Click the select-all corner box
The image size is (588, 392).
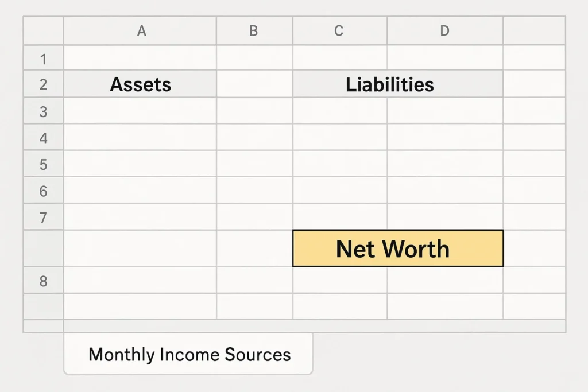pyautogui.click(x=44, y=31)
